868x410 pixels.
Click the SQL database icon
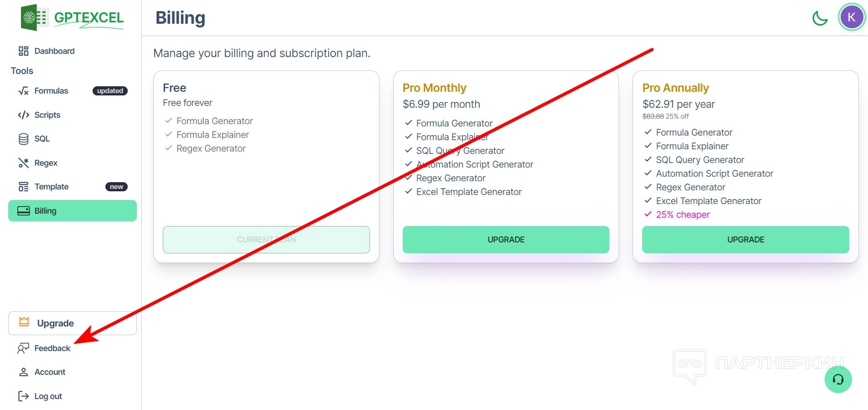pyautogui.click(x=23, y=139)
